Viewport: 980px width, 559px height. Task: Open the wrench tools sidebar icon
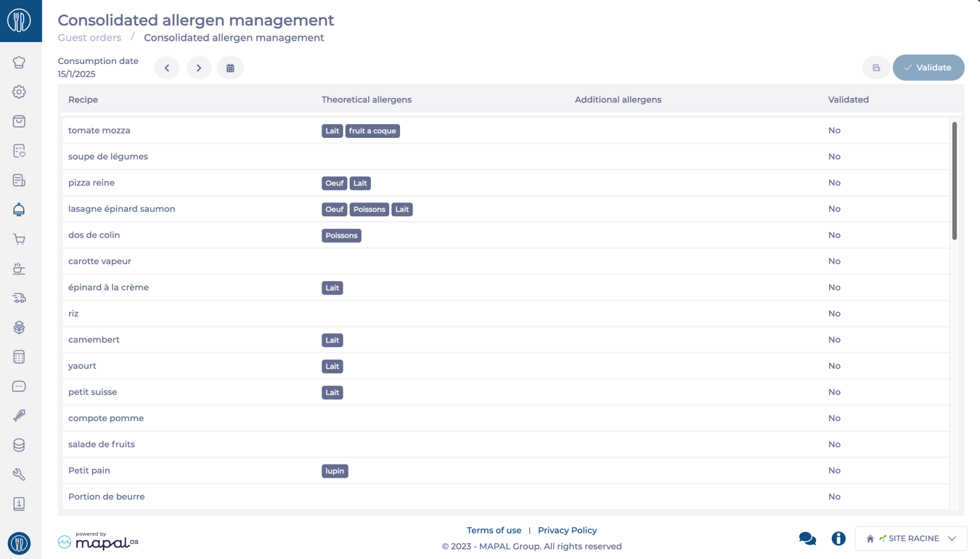20,474
